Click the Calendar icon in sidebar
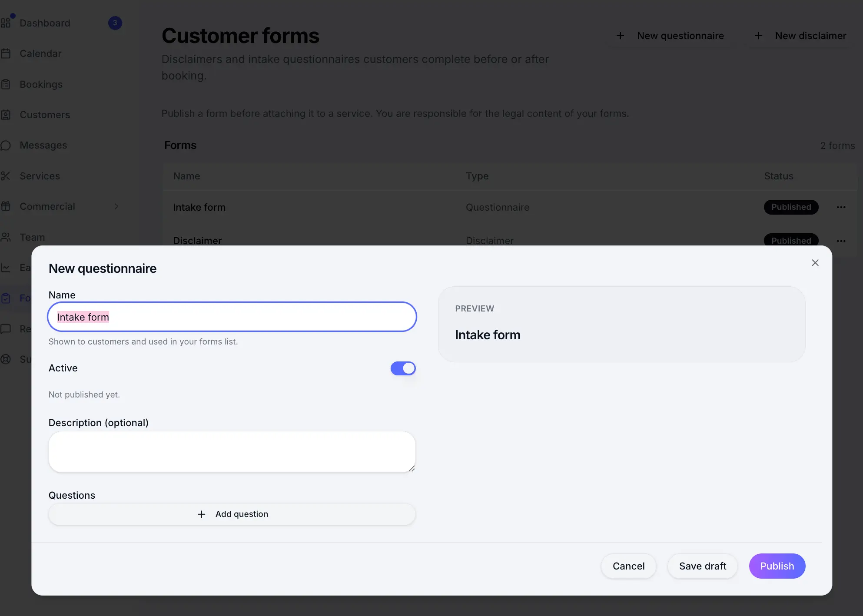 pos(6,53)
